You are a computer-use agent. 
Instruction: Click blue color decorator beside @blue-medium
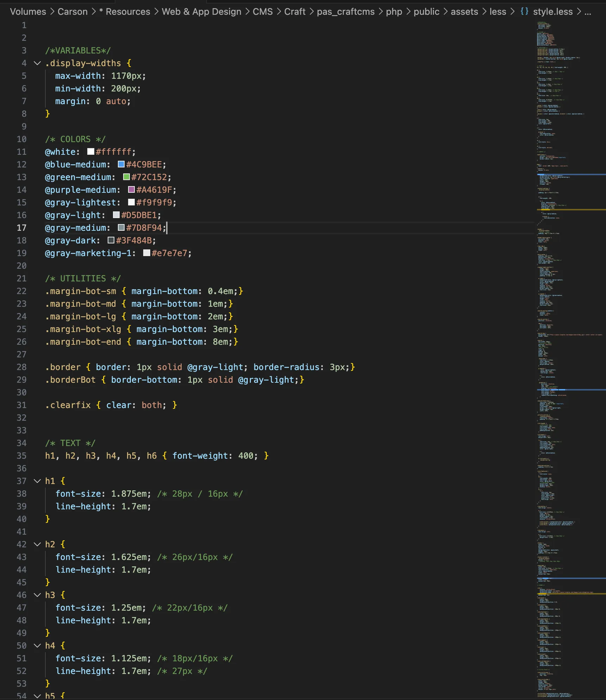(x=121, y=164)
